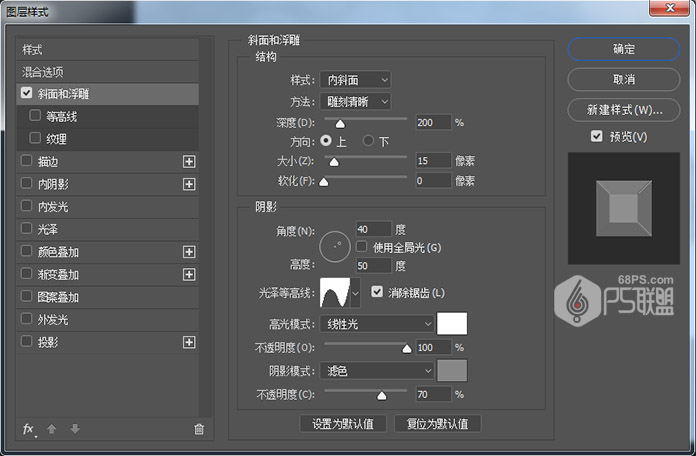696x456 pixels.
Task: Select 外发光 effect row label
Action: click(53, 320)
